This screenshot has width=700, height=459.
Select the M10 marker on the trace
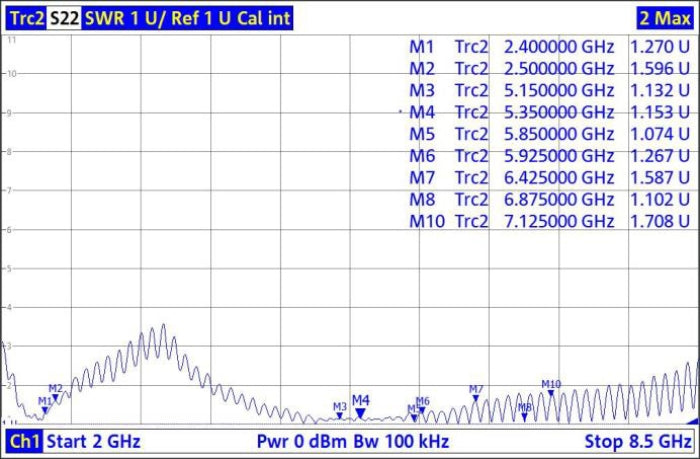pos(551,393)
